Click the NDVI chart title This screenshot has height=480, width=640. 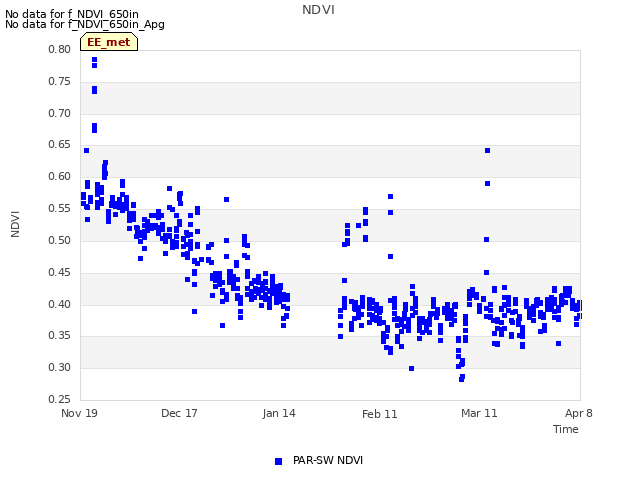click(x=318, y=10)
